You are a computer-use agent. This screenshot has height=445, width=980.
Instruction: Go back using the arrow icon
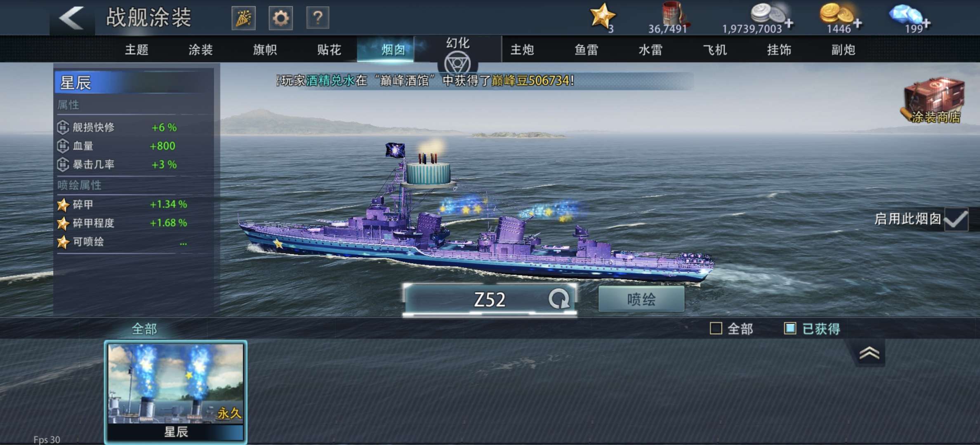pos(72,18)
